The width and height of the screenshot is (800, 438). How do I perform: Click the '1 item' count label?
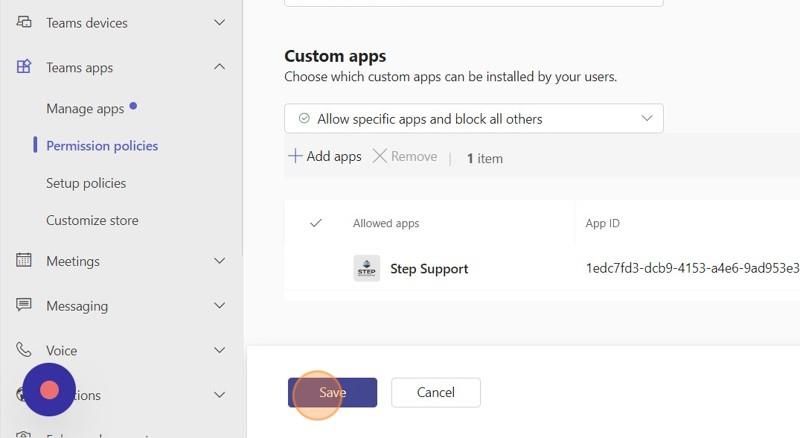485,158
